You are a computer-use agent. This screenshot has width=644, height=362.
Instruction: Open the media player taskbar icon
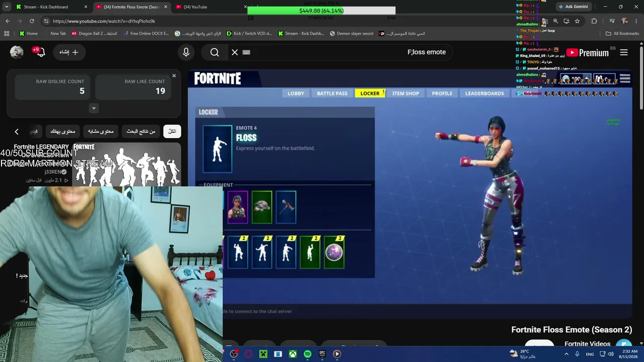(337, 354)
